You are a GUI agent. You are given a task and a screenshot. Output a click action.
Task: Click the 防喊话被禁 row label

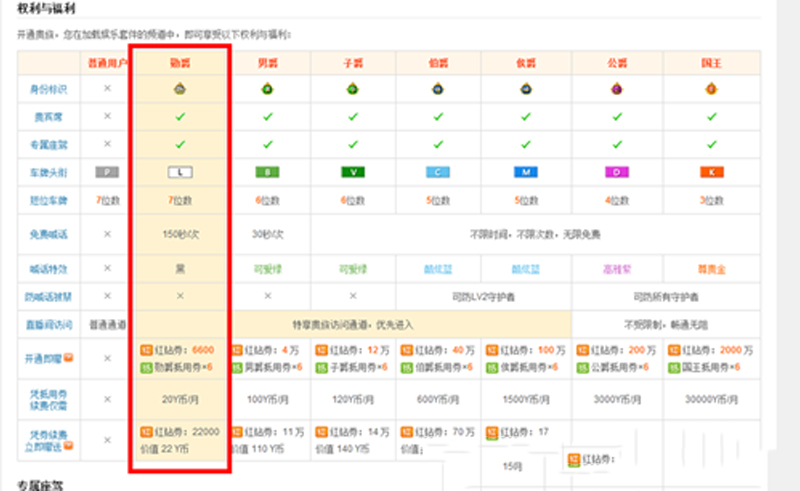[48, 297]
